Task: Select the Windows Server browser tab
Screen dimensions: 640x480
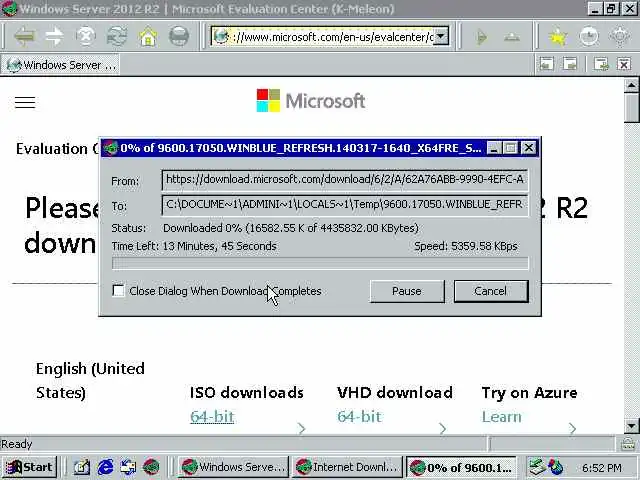Action: tap(60, 65)
